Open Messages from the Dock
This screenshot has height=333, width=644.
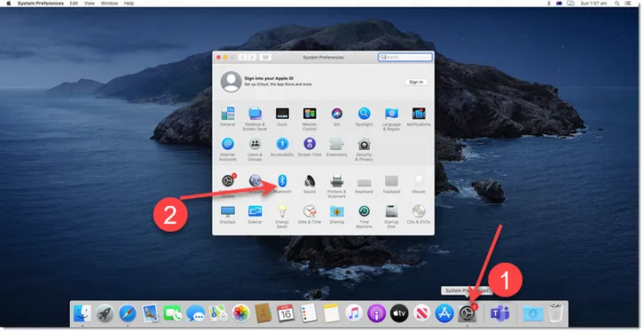[195, 314]
